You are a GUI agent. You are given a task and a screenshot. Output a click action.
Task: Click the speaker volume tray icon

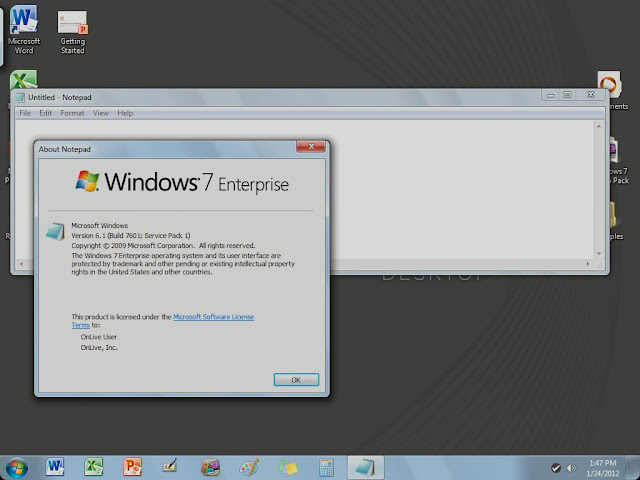tap(571, 468)
